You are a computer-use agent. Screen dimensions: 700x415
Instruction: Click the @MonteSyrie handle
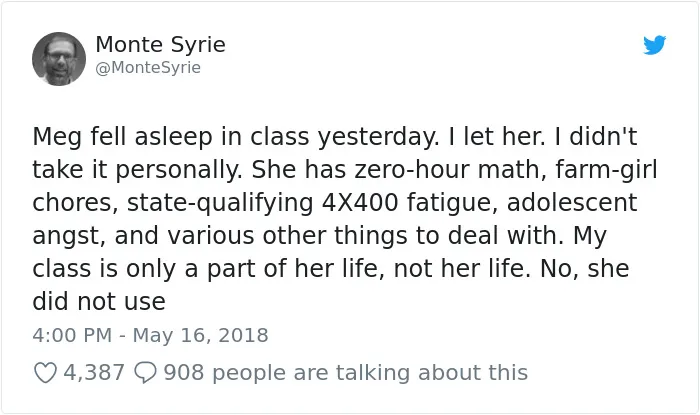coord(148,68)
